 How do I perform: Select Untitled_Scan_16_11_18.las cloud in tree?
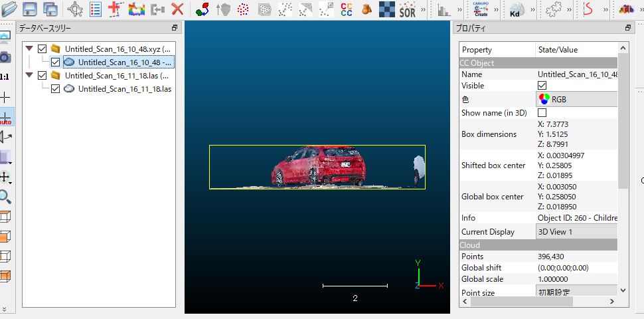pos(124,89)
